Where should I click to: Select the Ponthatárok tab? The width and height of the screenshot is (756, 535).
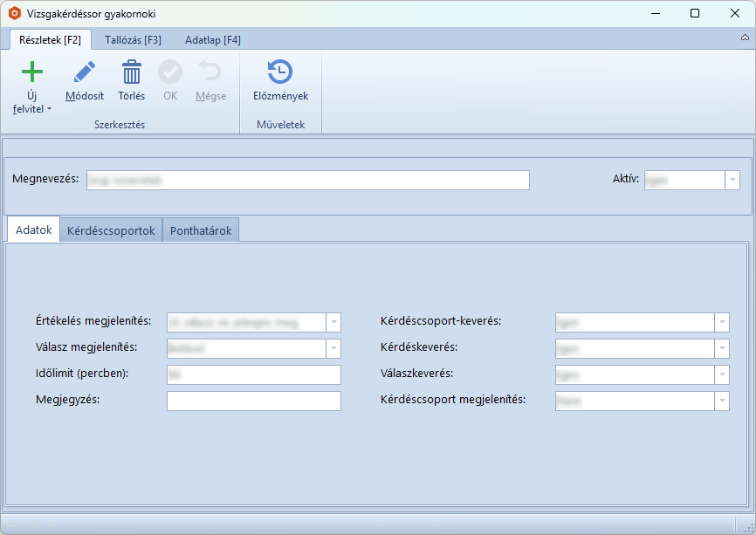click(x=201, y=230)
